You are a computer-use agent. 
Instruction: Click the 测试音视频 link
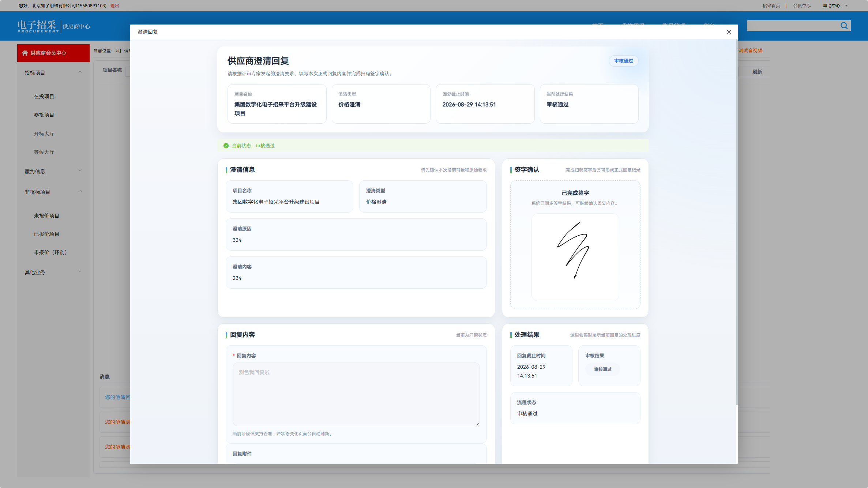pyautogui.click(x=750, y=50)
